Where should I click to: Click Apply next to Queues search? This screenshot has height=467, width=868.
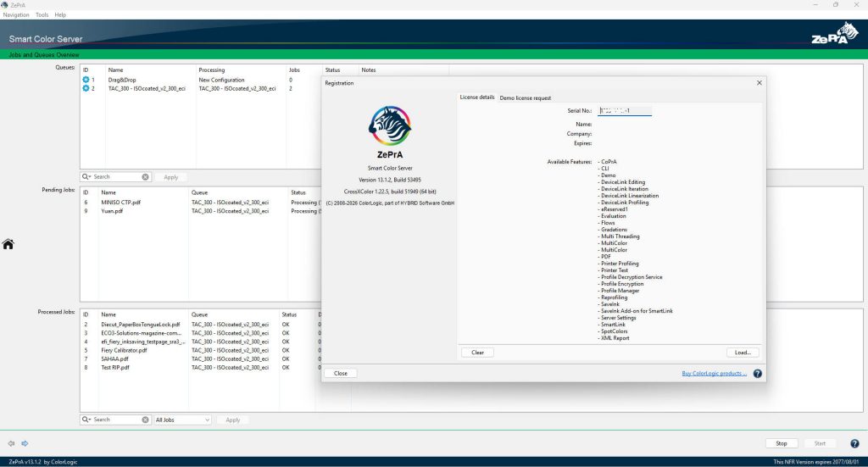(170, 177)
